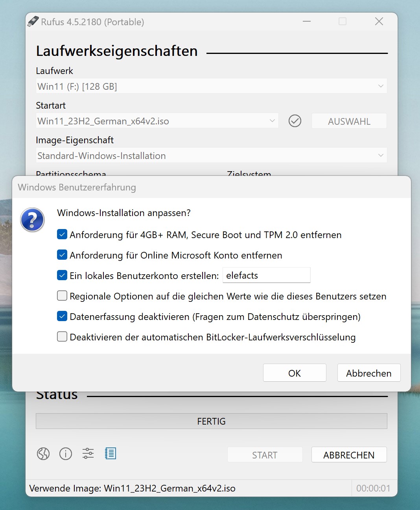Open the Startart ISO dropdown
The width and height of the screenshot is (420, 510).
pyautogui.click(x=157, y=121)
